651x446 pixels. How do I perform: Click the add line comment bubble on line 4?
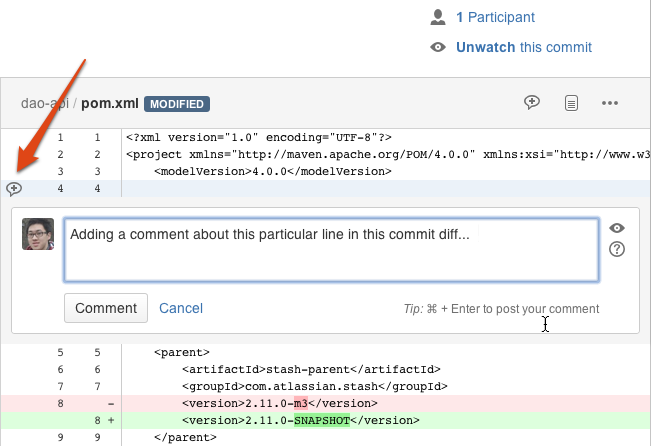14,189
